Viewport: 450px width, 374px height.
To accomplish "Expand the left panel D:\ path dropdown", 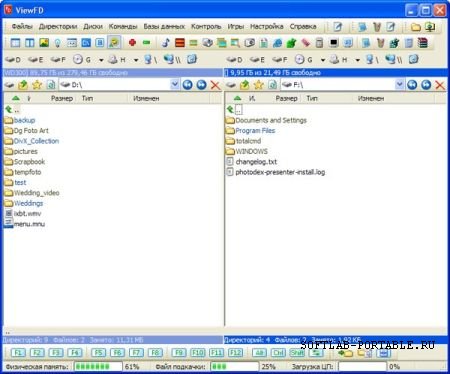I will pyautogui.click(x=175, y=85).
